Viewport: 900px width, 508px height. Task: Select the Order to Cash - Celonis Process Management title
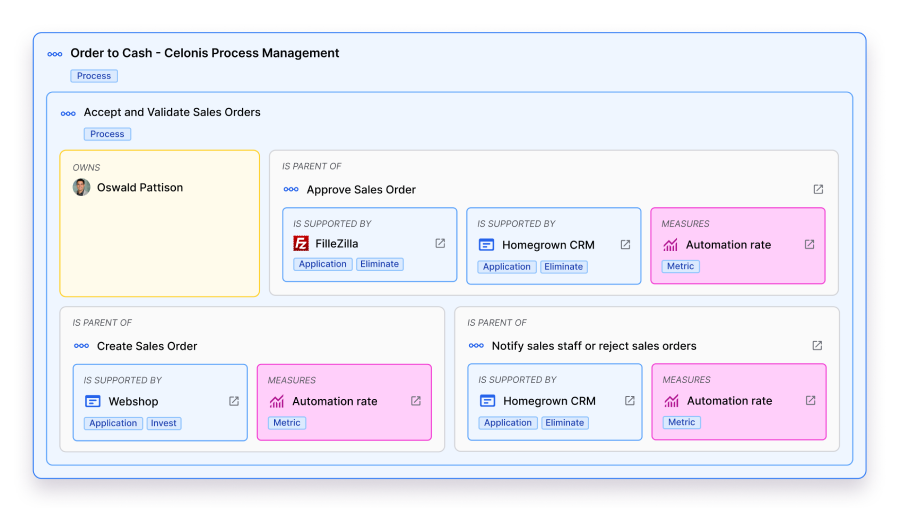tap(205, 53)
